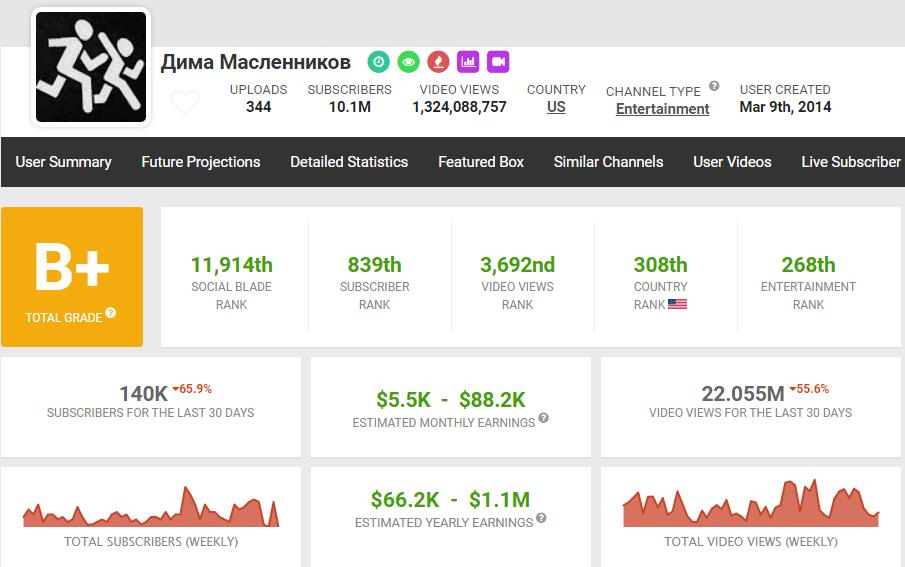The height and width of the screenshot is (567, 905).
Task: Click the 1,324,088,757 video views value
Action: click(459, 107)
